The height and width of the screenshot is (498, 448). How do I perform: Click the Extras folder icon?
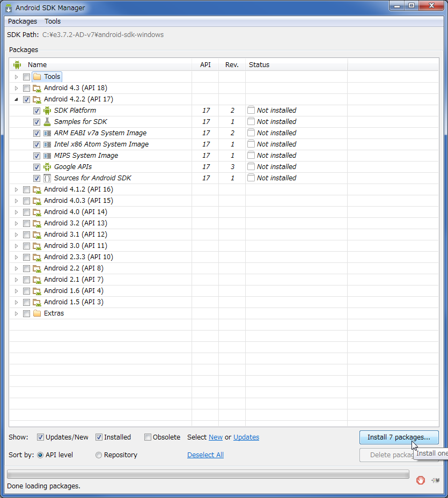point(37,313)
